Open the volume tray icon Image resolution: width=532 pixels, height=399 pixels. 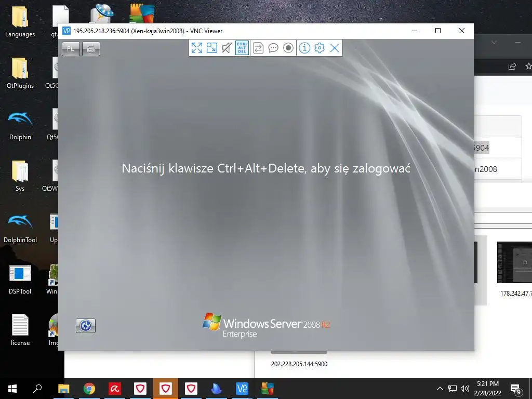click(x=465, y=389)
